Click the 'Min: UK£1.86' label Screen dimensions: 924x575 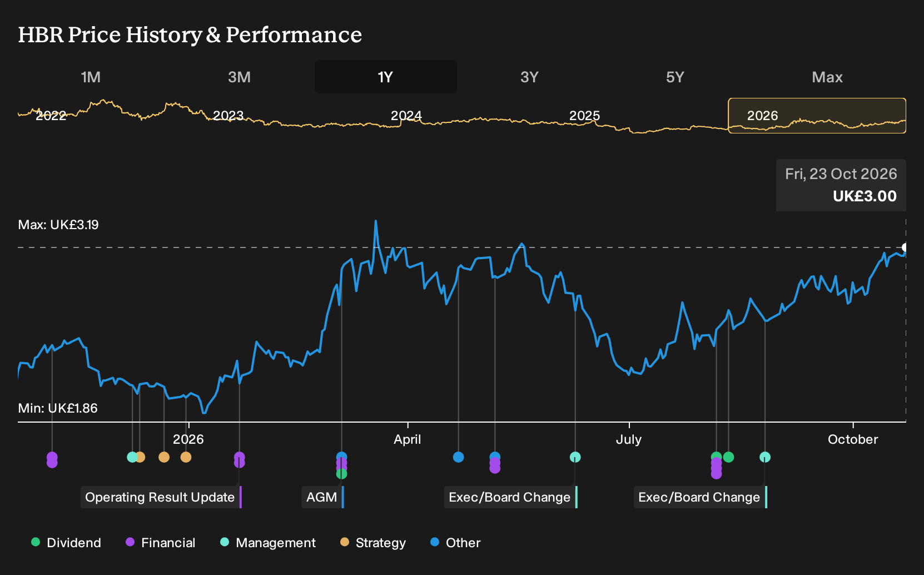pyautogui.click(x=58, y=408)
